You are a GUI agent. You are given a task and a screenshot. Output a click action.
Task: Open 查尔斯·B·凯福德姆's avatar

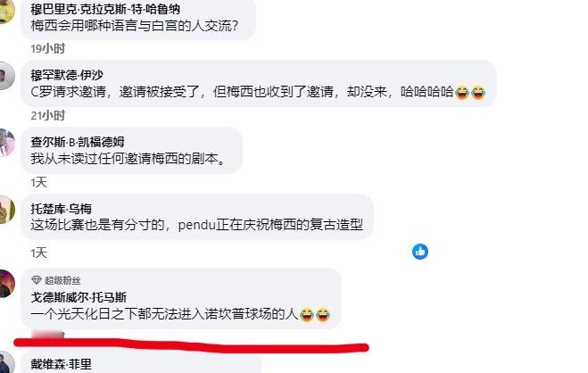click(5, 143)
